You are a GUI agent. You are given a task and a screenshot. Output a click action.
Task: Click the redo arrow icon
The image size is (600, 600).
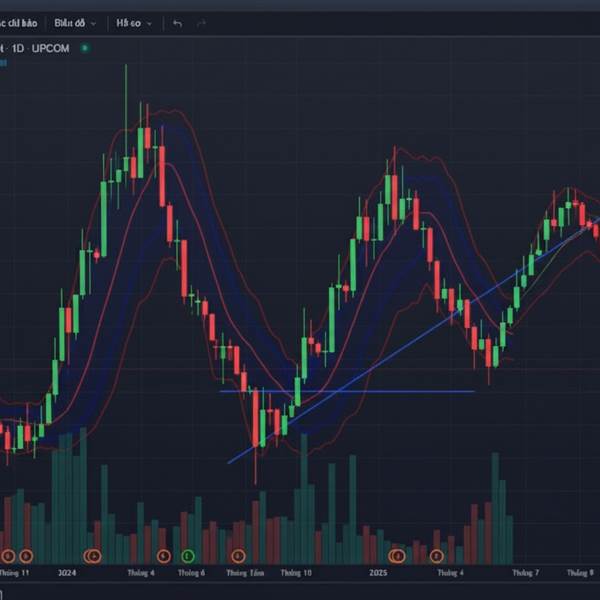tap(201, 23)
